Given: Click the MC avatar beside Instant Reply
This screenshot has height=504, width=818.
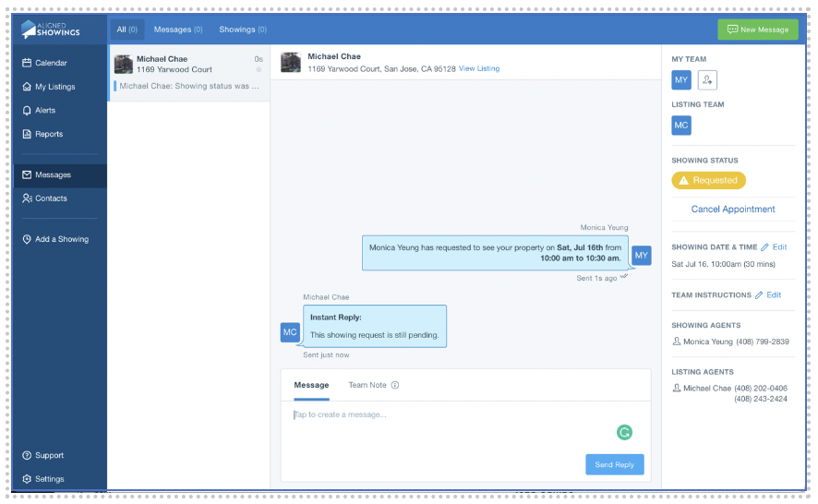Looking at the screenshot, I should coord(290,332).
